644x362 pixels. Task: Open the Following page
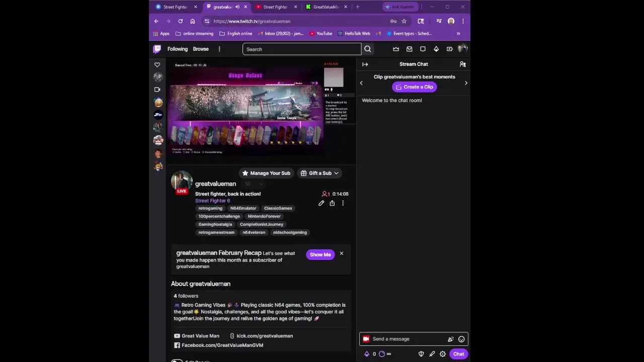click(x=178, y=49)
